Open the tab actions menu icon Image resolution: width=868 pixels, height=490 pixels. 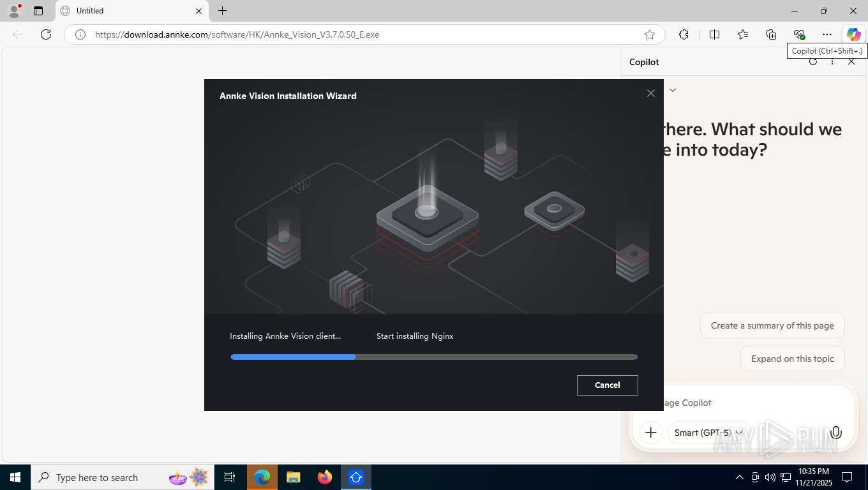coord(38,11)
